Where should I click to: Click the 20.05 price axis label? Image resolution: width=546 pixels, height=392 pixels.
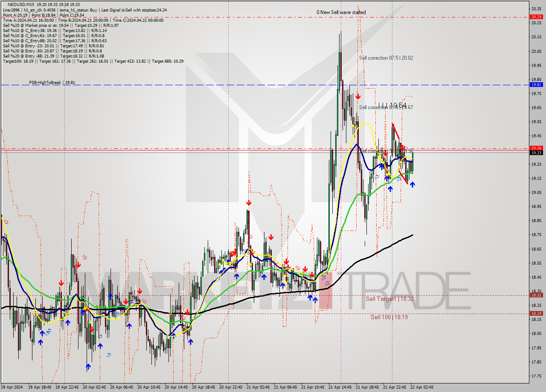tap(536, 51)
